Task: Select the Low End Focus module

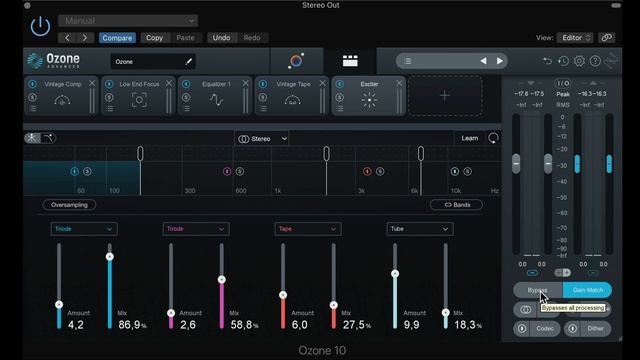Action: point(139,100)
